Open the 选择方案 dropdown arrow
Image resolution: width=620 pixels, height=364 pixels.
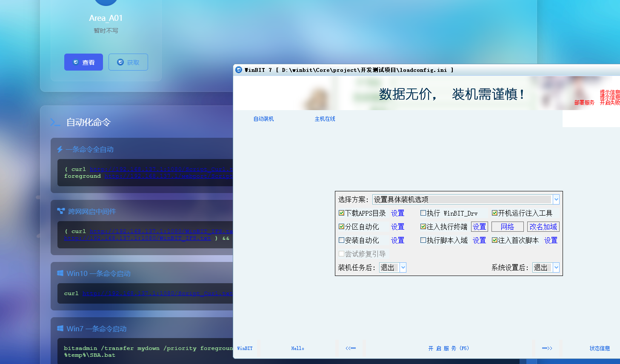pos(556,199)
